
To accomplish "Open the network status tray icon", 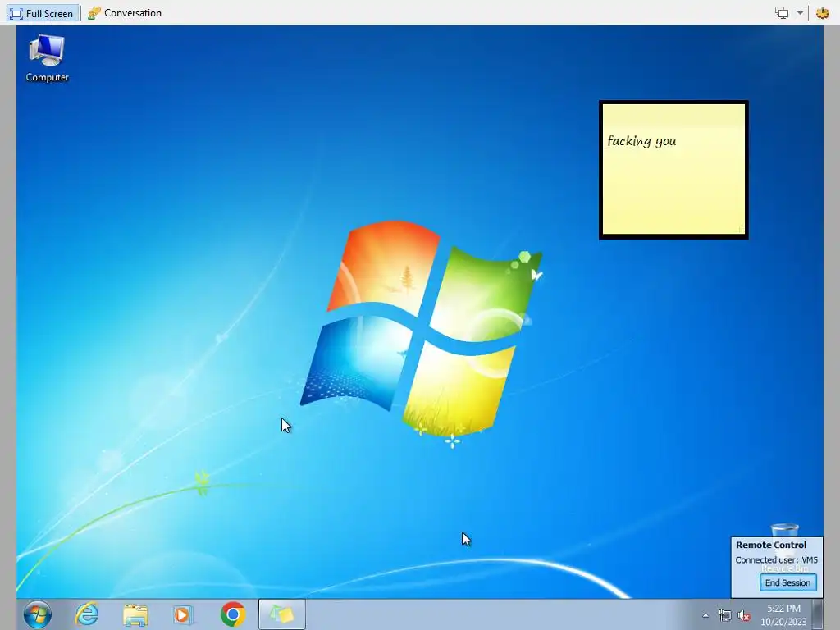I will click(x=724, y=615).
